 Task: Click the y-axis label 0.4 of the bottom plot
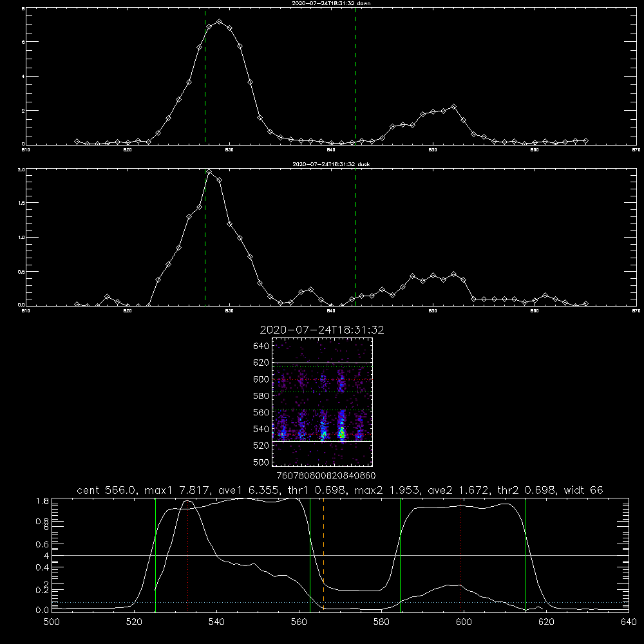click(x=43, y=567)
